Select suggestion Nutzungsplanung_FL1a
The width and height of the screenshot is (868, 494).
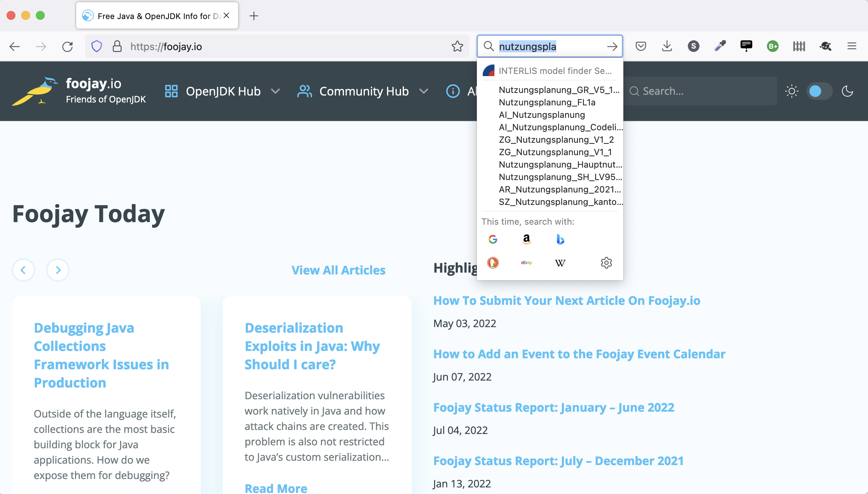[550, 102]
